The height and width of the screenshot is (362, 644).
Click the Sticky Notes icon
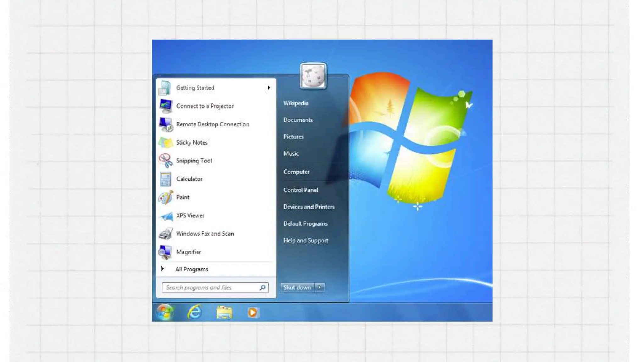click(165, 143)
